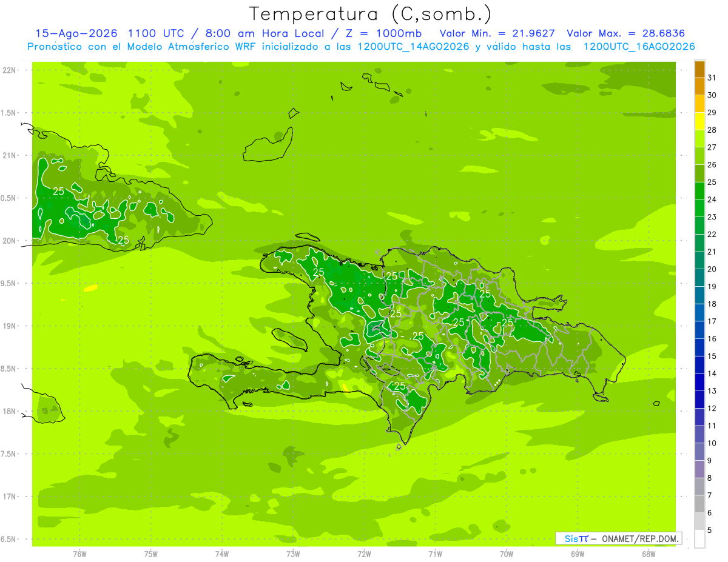Image resolution: width=728 pixels, height=562 pixels.
Task: Click the legend value "5"
Action: (x=709, y=530)
